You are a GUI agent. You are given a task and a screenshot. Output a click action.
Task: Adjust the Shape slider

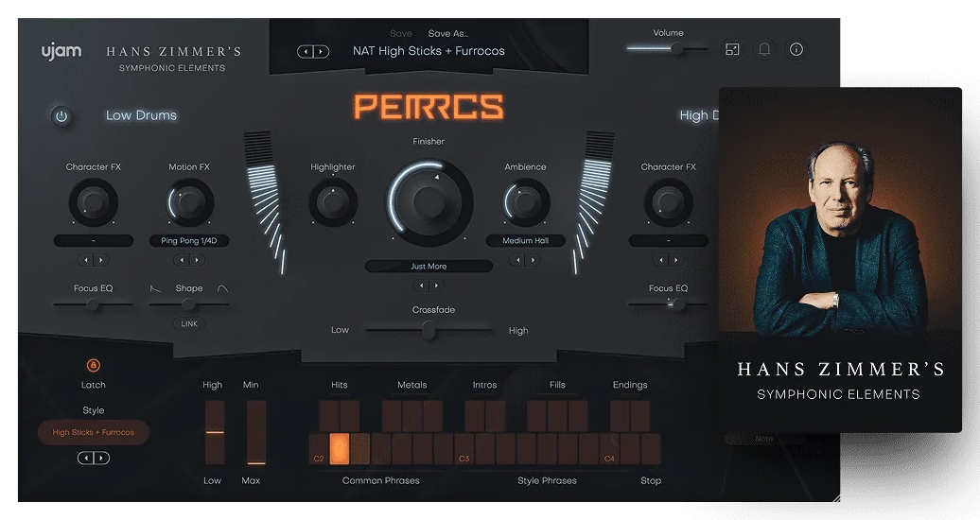coord(189,304)
